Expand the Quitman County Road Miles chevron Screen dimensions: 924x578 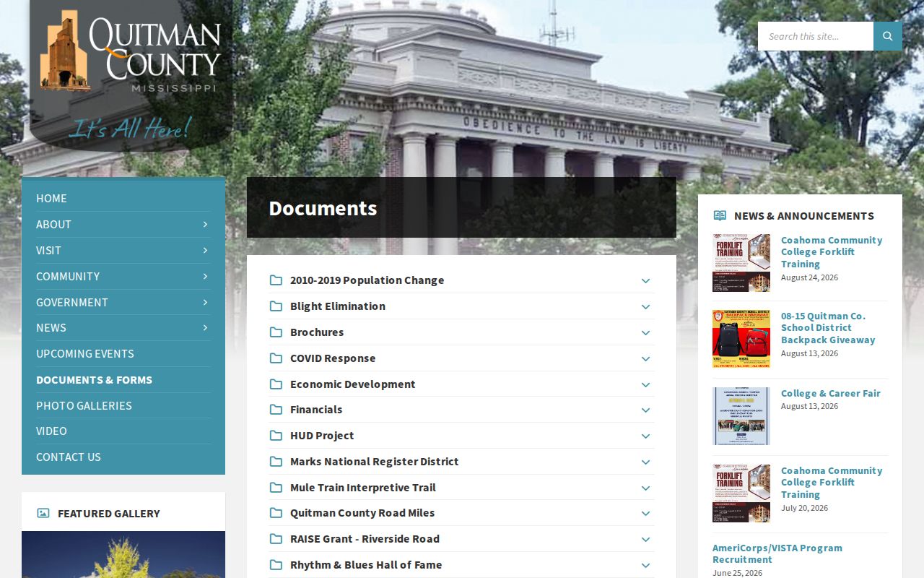(645, 514)
